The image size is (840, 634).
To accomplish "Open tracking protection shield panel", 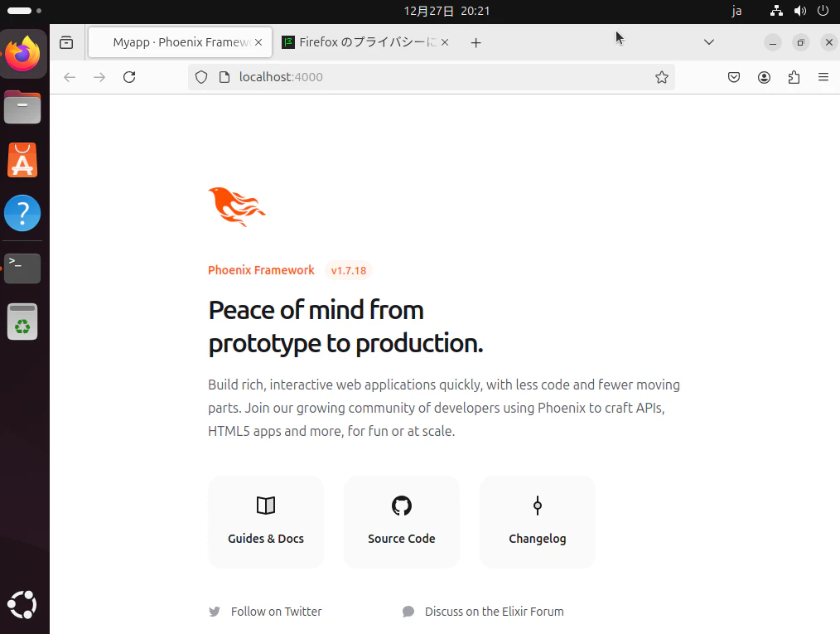I will (201, 77).
